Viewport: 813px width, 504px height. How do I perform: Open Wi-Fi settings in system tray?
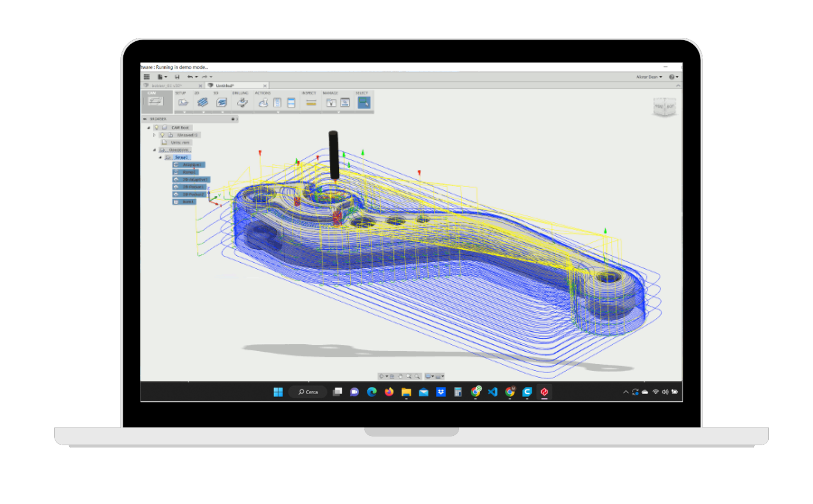[656, 392]
